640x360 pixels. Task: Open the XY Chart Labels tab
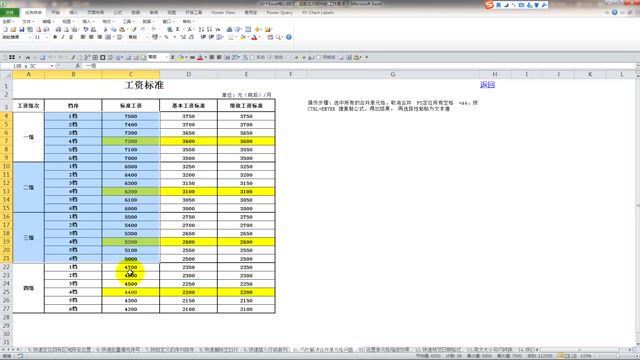[318, 12]
